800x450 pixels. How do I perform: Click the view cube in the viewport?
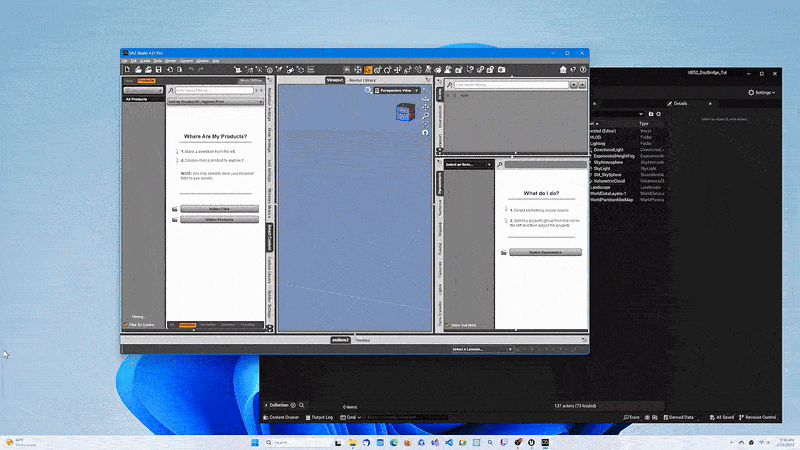[405, 112]
